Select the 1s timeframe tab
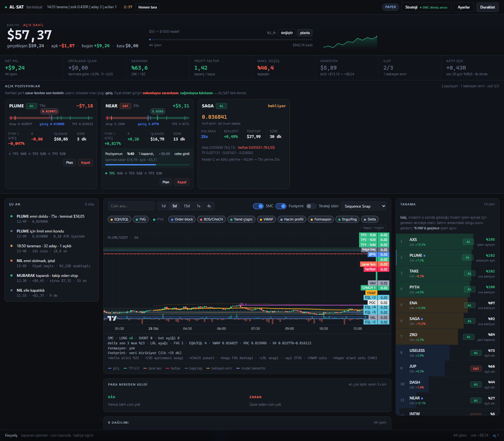The height and width of the screenshot is (441, 504). 198,206
